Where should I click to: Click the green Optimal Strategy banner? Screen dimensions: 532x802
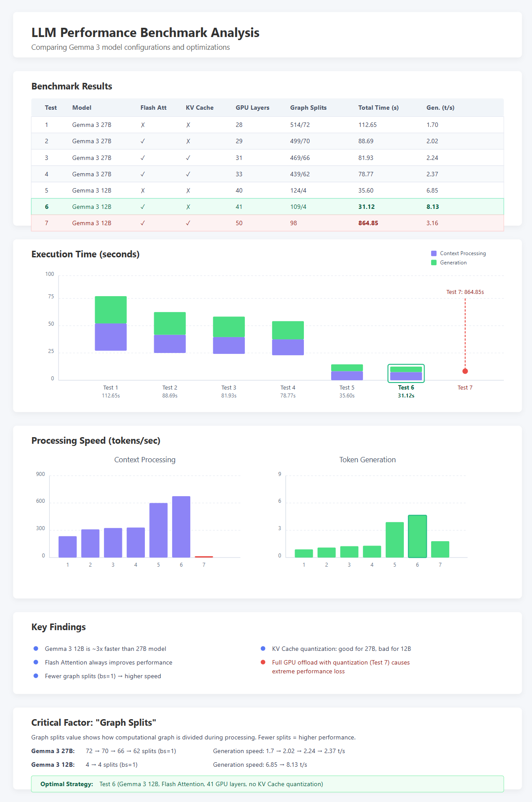(x=267, y=784)
